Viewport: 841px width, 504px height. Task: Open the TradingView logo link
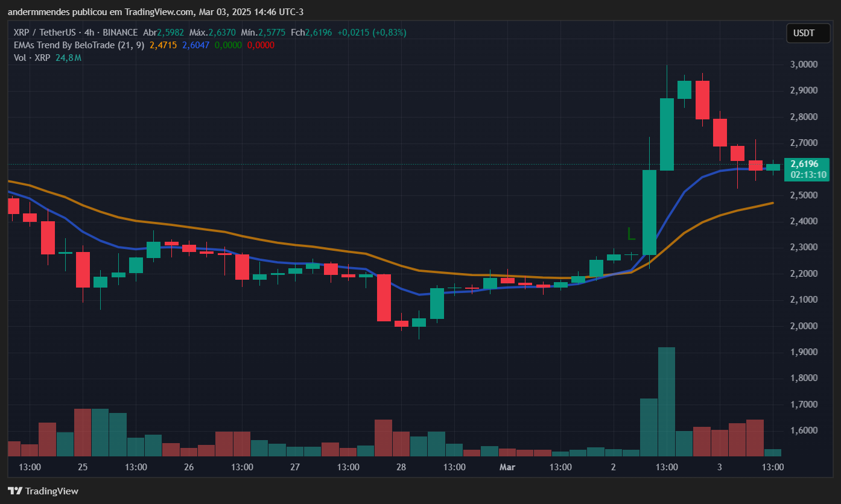(43, 491)
